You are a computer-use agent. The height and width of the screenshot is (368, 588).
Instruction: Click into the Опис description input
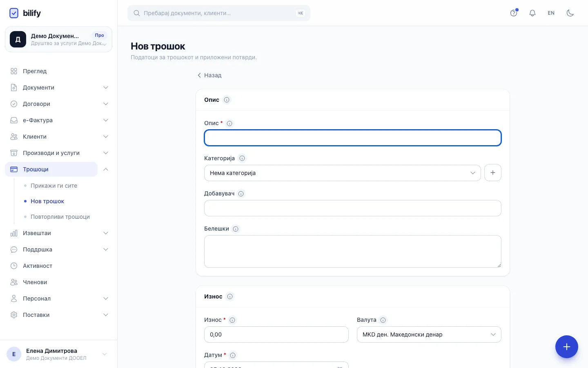(353, 138)
